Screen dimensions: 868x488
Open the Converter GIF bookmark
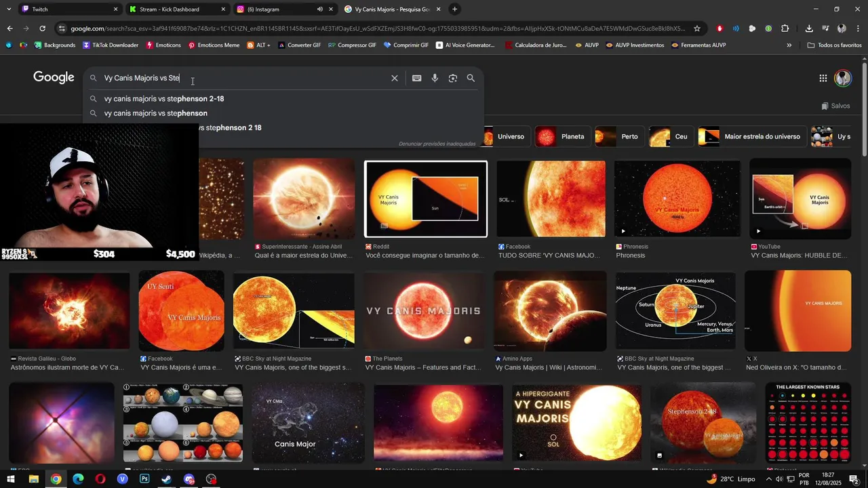(x=299, y=45)
